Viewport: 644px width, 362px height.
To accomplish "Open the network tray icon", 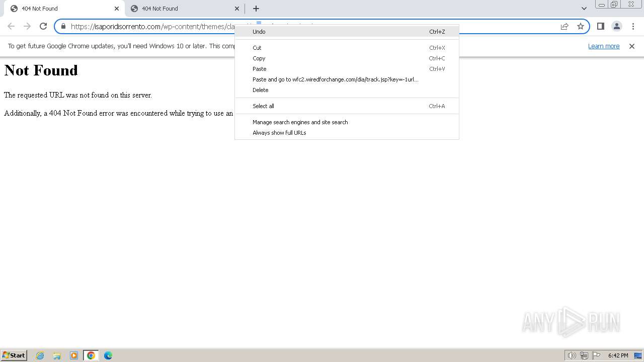I will 584,355.
